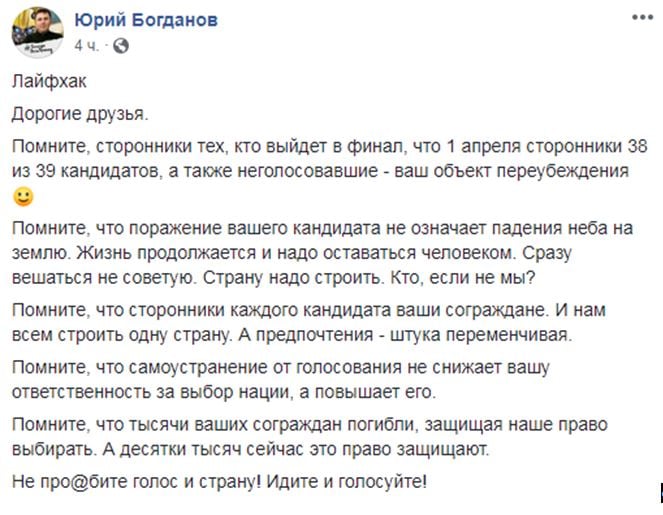Open the post options three-dot menu

(x=642, y=18)
